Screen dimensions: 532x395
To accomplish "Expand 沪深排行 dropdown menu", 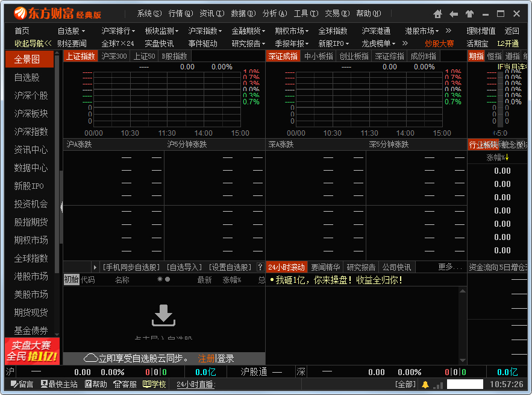I will coord(118,31).
